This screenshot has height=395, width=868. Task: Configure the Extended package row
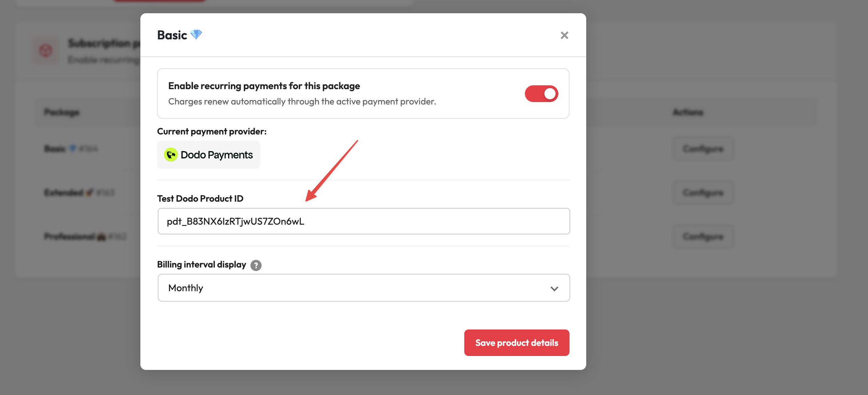(x=703, y=193)
